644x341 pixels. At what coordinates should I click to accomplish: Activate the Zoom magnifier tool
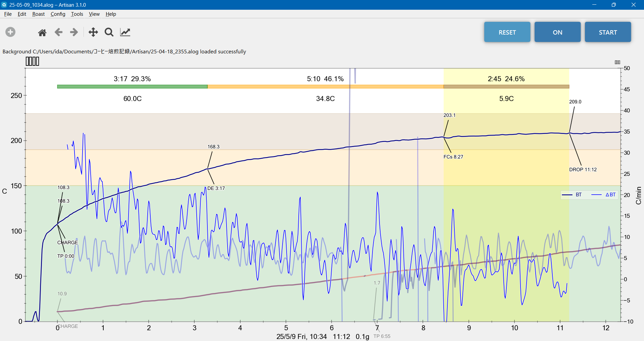click(x=109, y=32)
